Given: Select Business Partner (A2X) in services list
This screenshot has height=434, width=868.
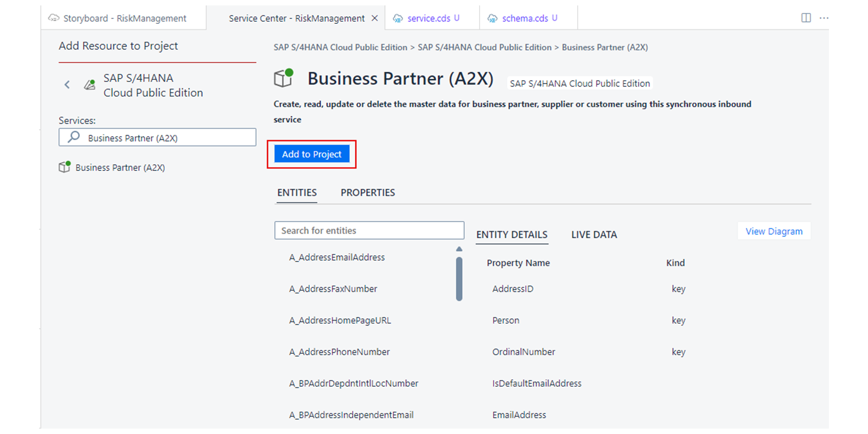Looking at the screenshot, I should click(x=120, y=168).
